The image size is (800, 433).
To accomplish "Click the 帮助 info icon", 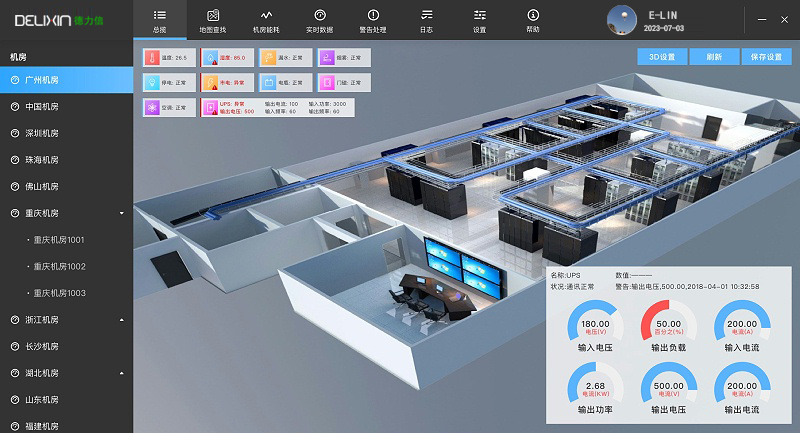I will pos(532,15).
